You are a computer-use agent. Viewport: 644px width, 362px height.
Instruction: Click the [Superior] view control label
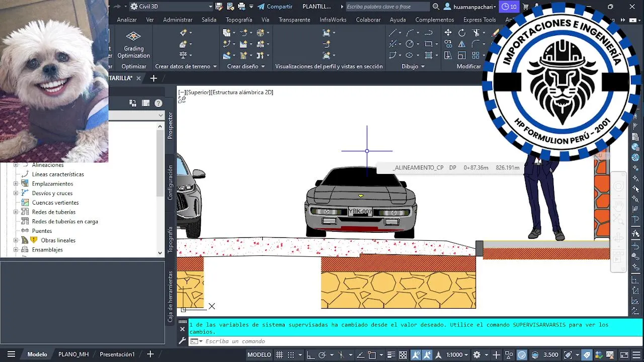coord(198,93)
